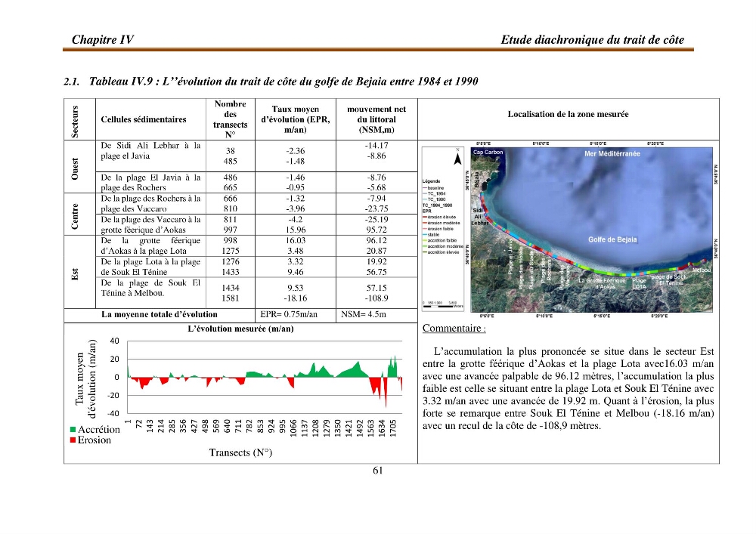Click the red Erosion legend square
The width and height of the screenshot is (756, 534).
[x=73, y=440]
